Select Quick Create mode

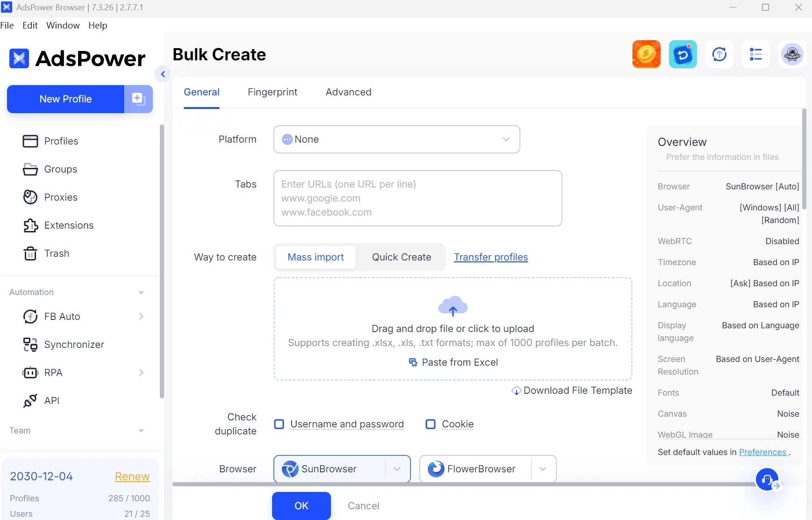tap(402, 257)
